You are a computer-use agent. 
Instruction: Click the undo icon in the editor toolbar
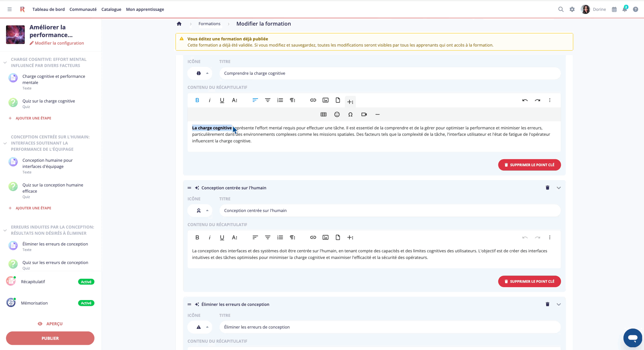tap(525, 100)
